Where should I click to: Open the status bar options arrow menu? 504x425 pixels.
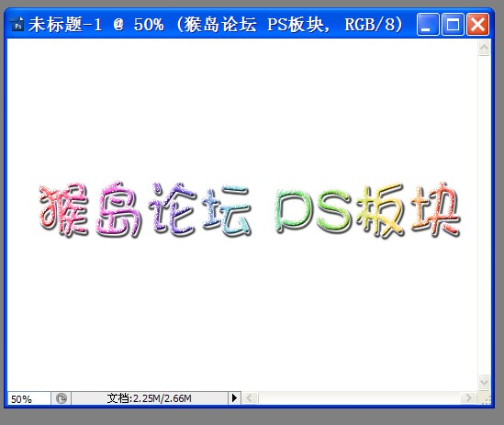tap(235, 398)
